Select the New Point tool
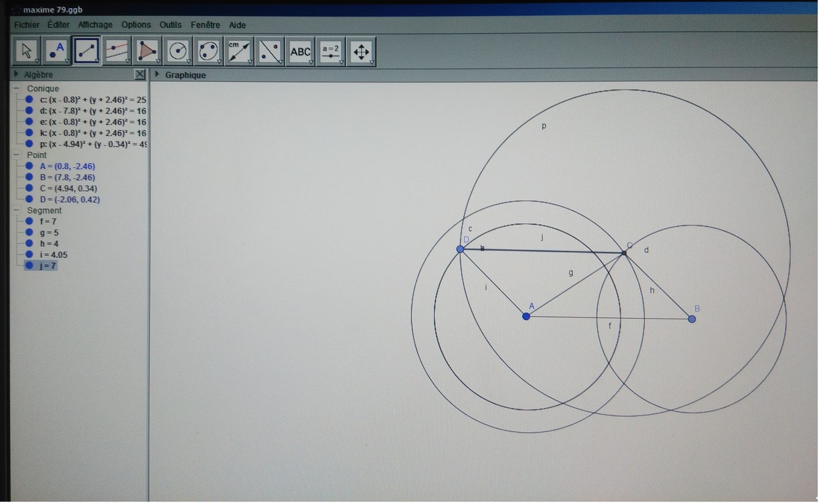 pyautogui.click(x=57, y=51)
